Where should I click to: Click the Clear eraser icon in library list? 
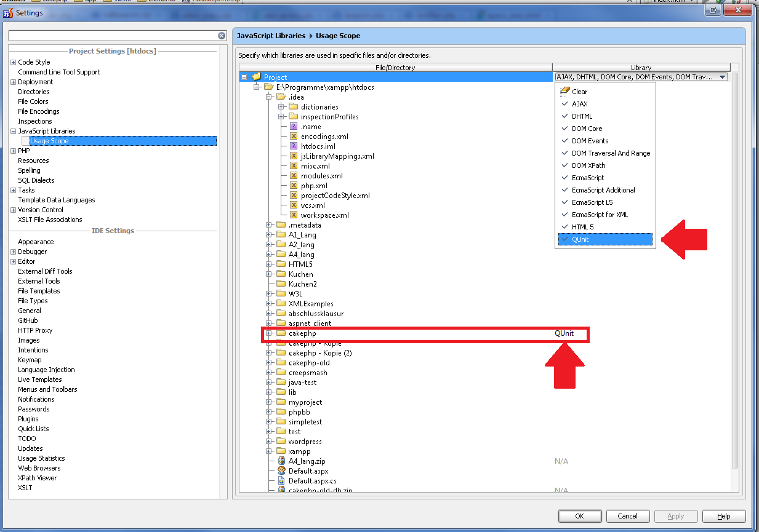click(565, 91)
